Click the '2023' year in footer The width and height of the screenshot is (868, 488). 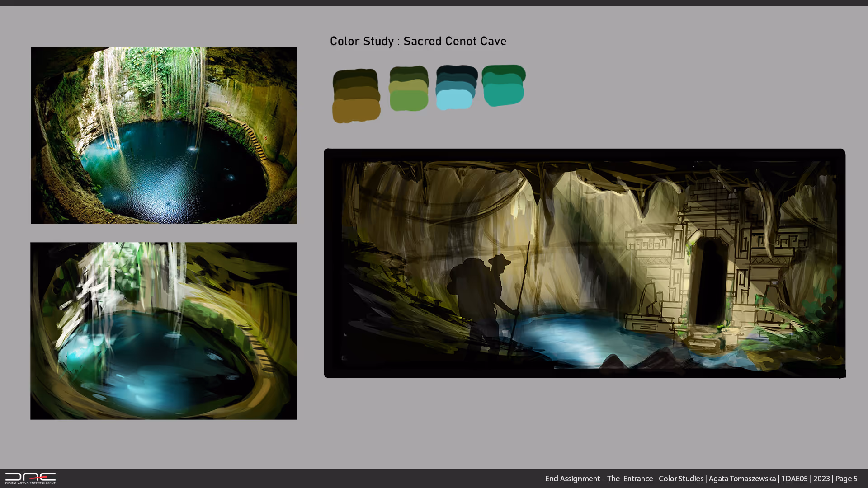[821, 479]
